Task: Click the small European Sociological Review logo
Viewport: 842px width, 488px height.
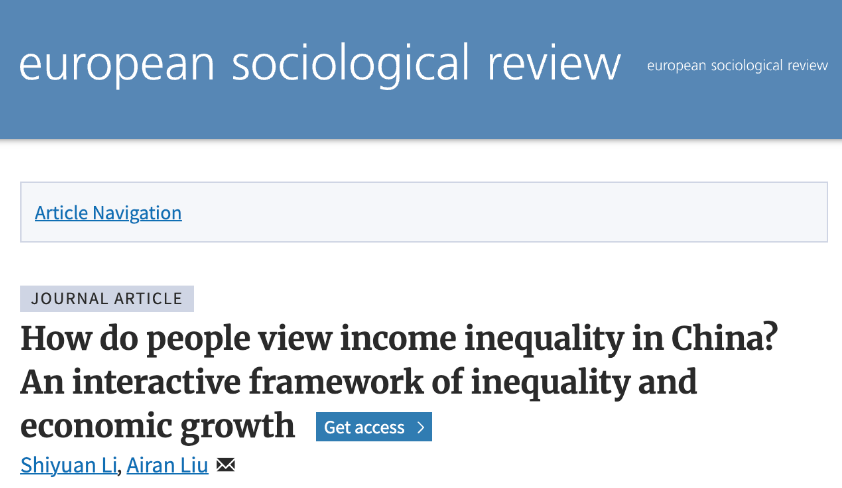Action: coord(737,65)
